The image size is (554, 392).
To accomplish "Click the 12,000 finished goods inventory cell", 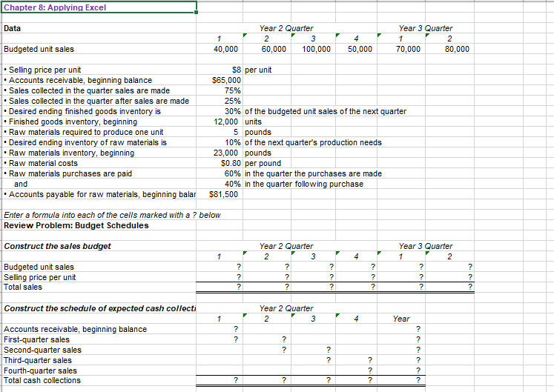I will [x=220, y=122].
